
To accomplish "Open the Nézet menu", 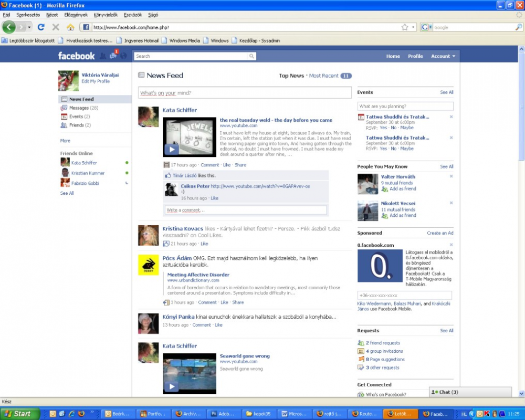I will (52, 15).
